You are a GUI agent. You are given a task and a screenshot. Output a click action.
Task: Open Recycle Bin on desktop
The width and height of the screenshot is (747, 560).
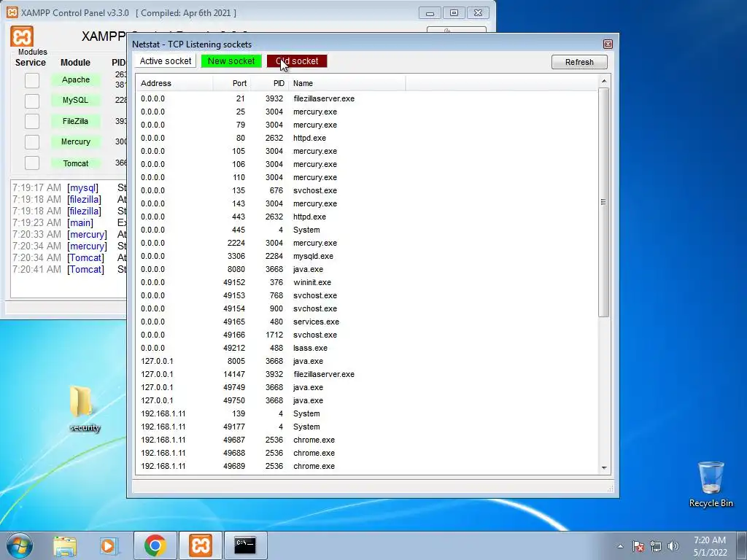coord(711,484)
